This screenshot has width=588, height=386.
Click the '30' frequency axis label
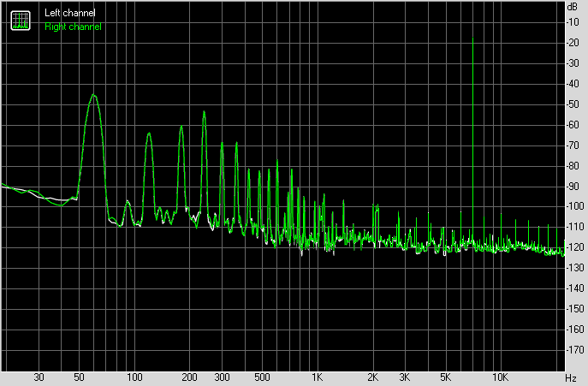click(39, 377)
